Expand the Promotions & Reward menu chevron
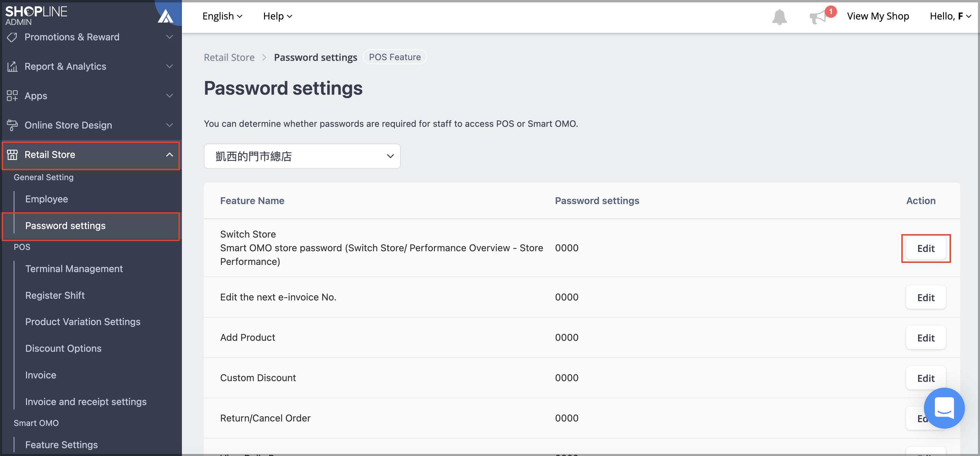980x456 pixels. (x=170, y=37)
